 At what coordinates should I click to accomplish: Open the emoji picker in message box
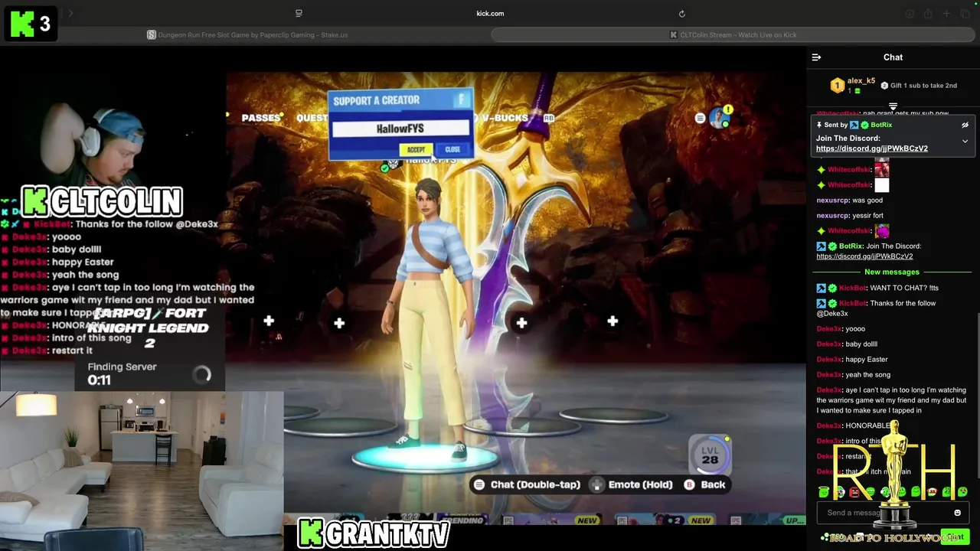click(x=957, y=513)
